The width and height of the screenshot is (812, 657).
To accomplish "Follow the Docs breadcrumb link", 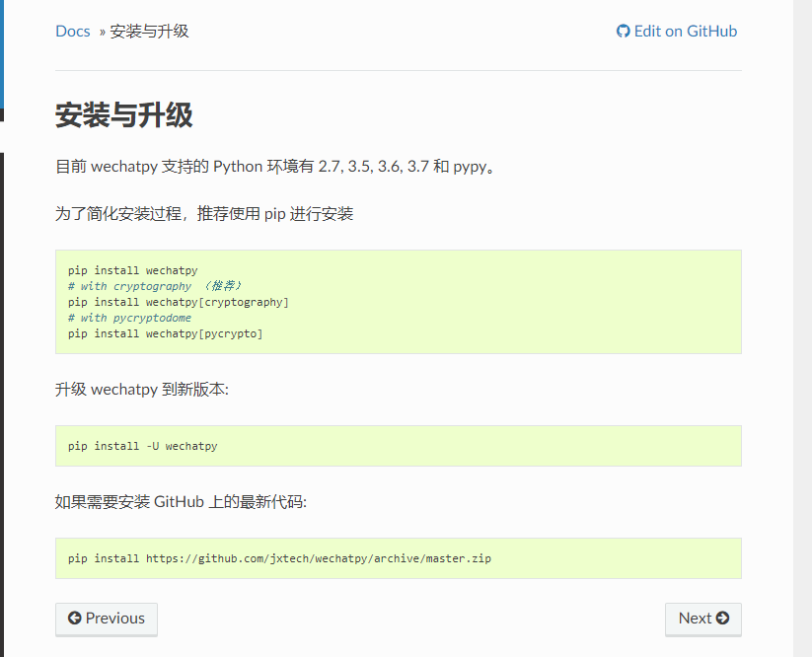I will click(72, 31).
